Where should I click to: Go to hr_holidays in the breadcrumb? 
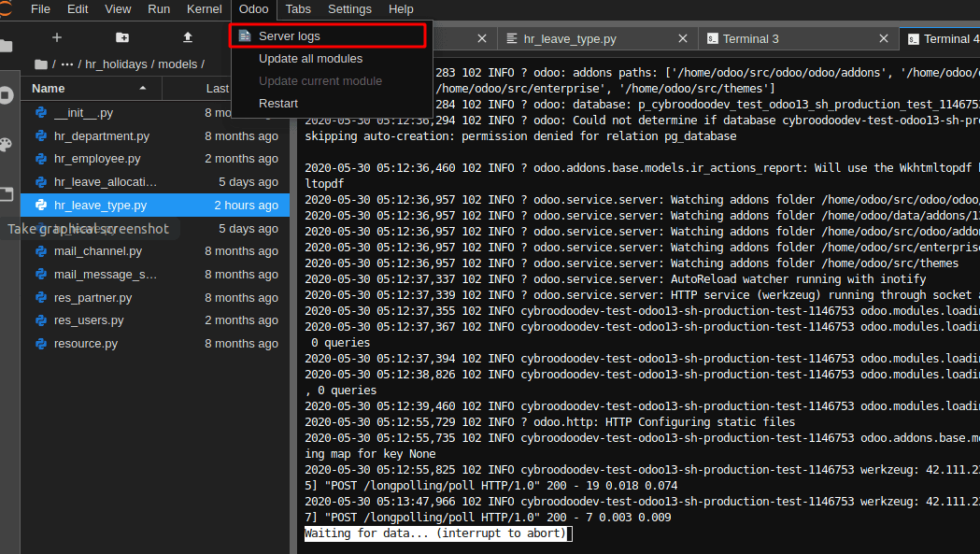tap(116, 64)
